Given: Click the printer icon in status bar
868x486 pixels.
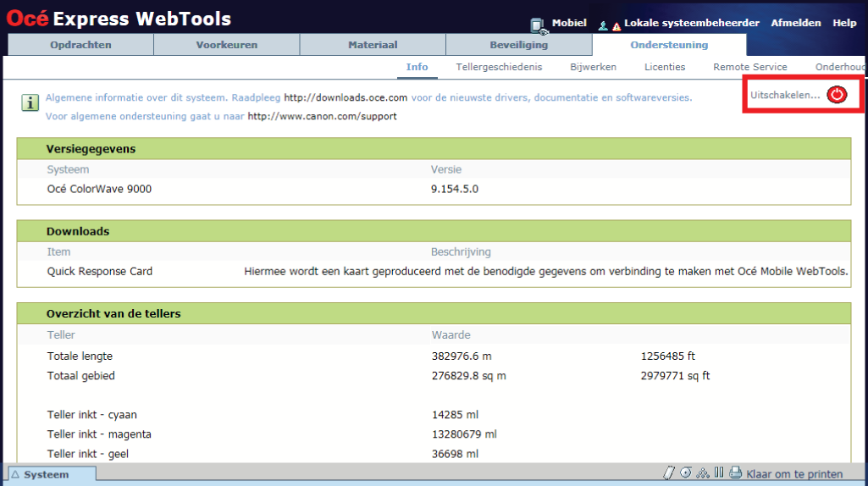Looking at the screenshot, I should point(735,472).
